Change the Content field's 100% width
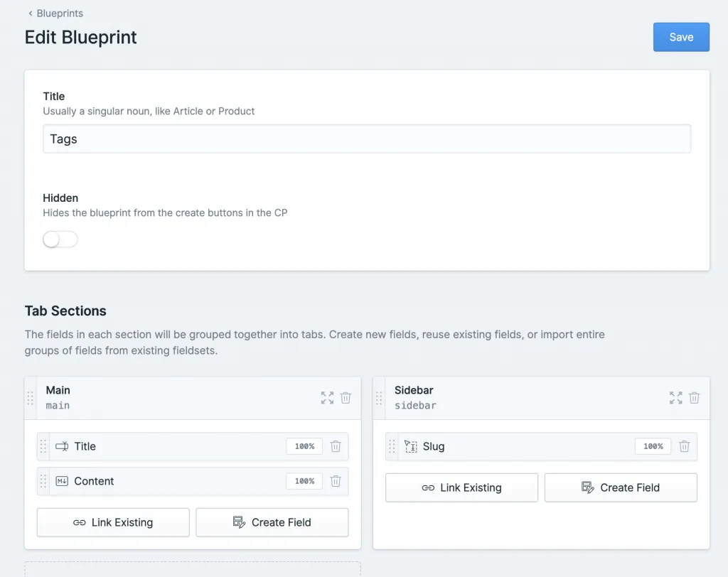 (x=304, y=481)
